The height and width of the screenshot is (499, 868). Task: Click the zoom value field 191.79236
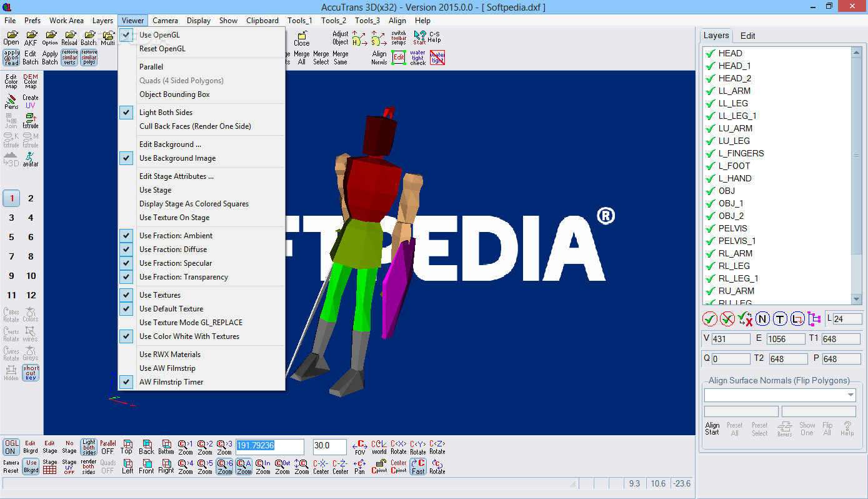(269, 446)
